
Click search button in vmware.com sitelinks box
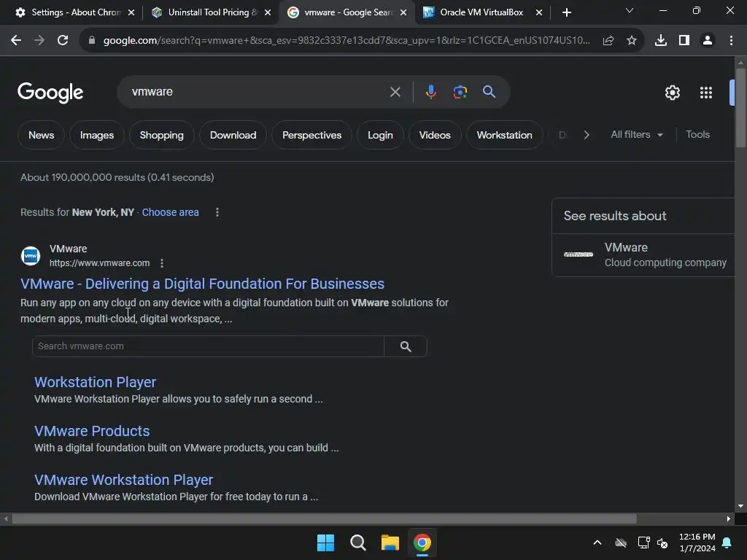406,346
